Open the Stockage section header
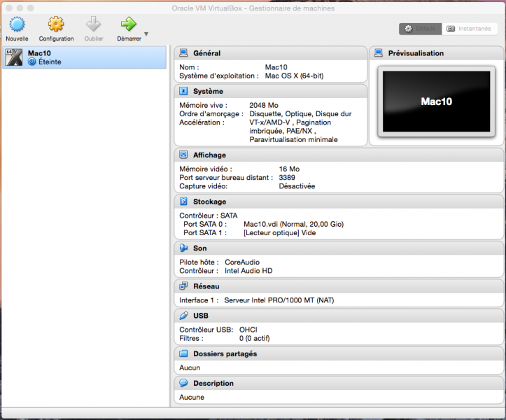The width and height of the screenshot is (506, 420). 339,202
